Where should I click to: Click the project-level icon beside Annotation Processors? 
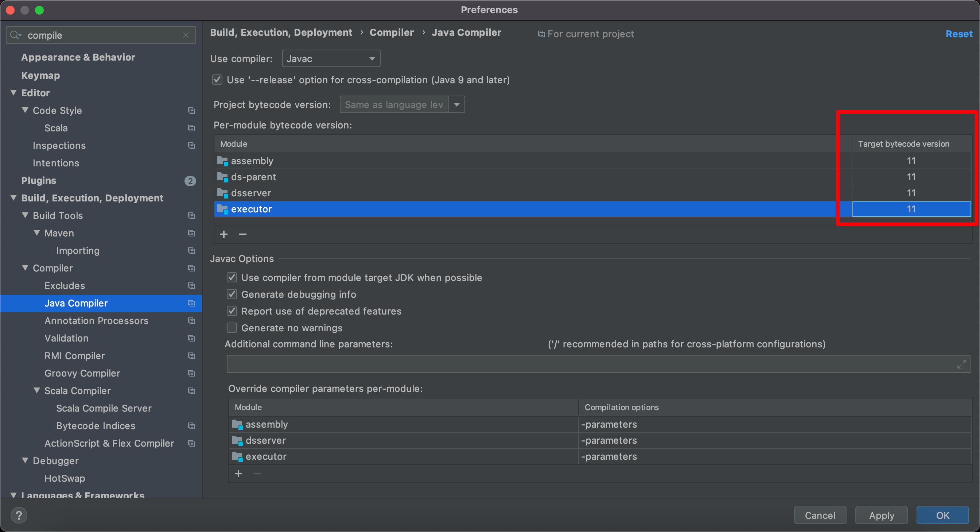[x=191, y=321]
